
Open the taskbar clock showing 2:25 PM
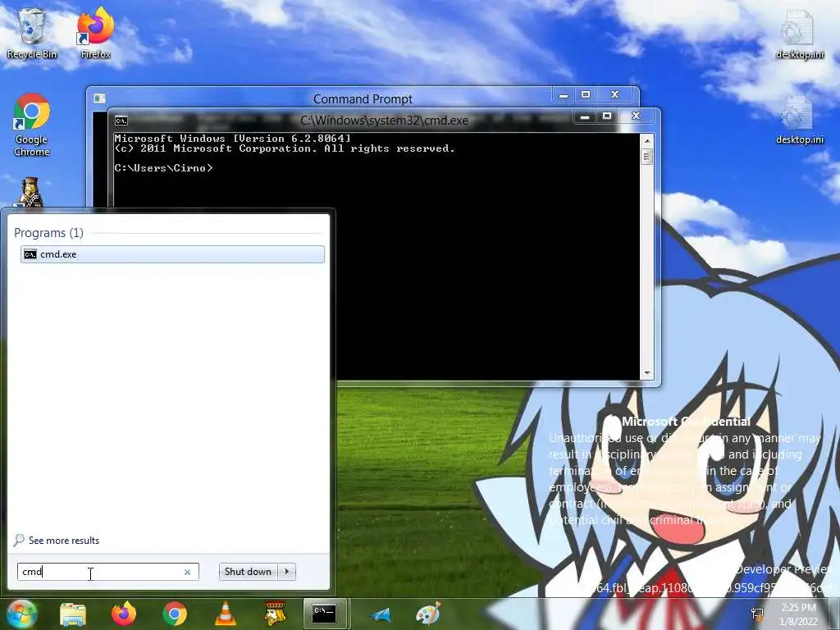pyautogui.click(x=799, y=615)
